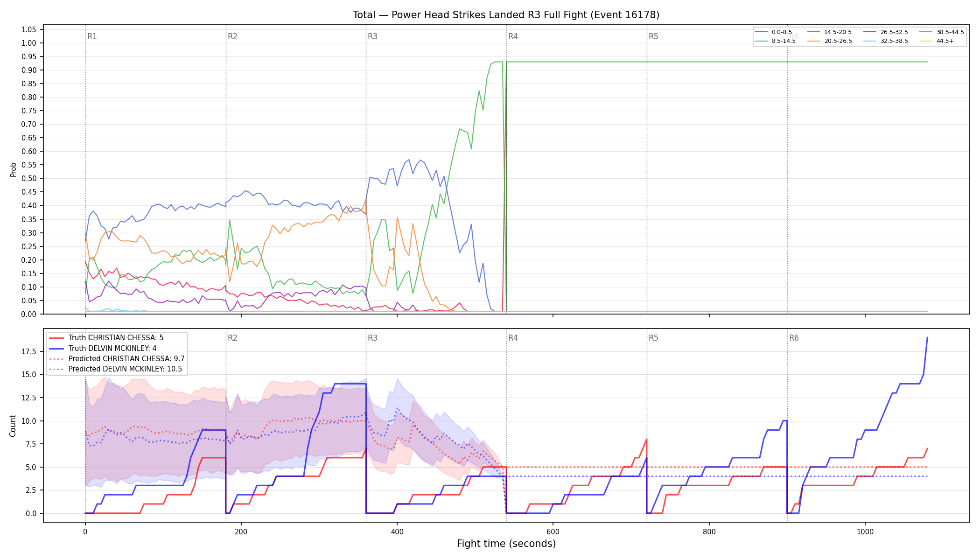The image size is (980, 560).
Task: Click the 0.95 tick on the Prob axis
Action: pyautogui.click(x=29, y=56)
